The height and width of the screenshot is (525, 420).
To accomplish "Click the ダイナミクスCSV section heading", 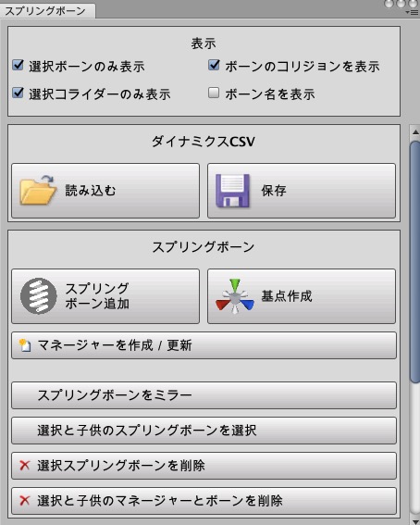I will (x=204, y=142).
